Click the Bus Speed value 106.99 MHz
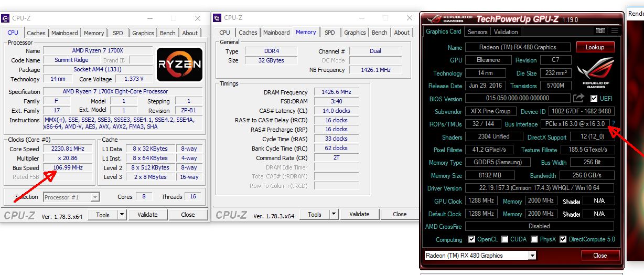 click(x=68, y=167)
